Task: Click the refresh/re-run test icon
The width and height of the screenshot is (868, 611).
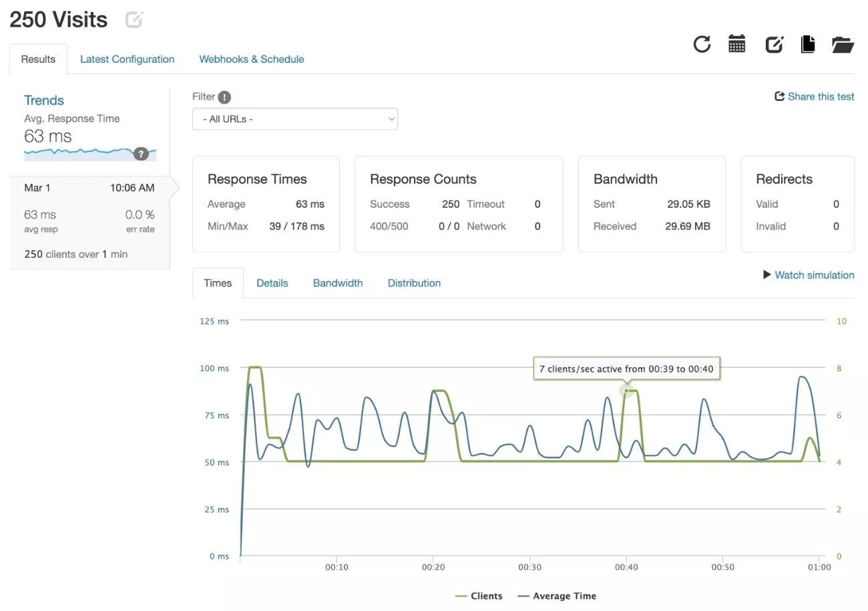Action: coord(702,45)
